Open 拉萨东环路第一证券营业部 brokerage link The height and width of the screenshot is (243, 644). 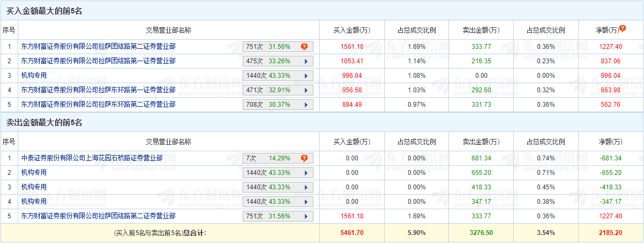(x=98, y=90)
